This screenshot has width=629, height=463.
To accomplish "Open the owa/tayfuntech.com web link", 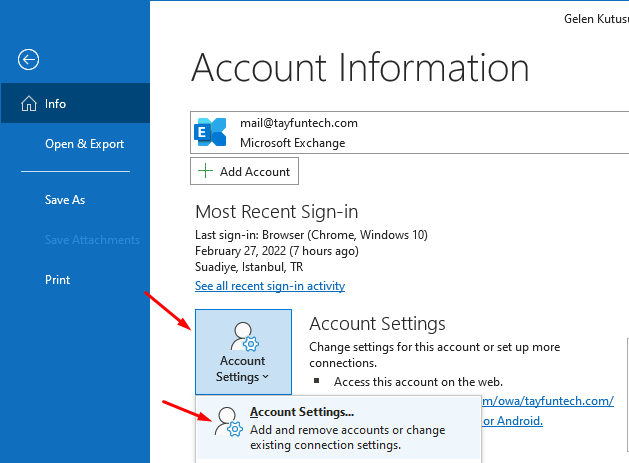I will (x=549, y=400).
